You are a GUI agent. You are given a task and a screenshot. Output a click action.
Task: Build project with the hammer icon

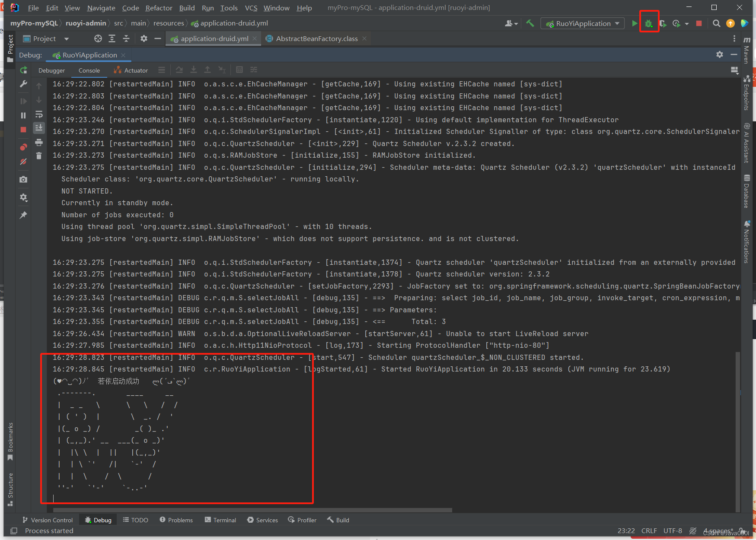(530, 23)
